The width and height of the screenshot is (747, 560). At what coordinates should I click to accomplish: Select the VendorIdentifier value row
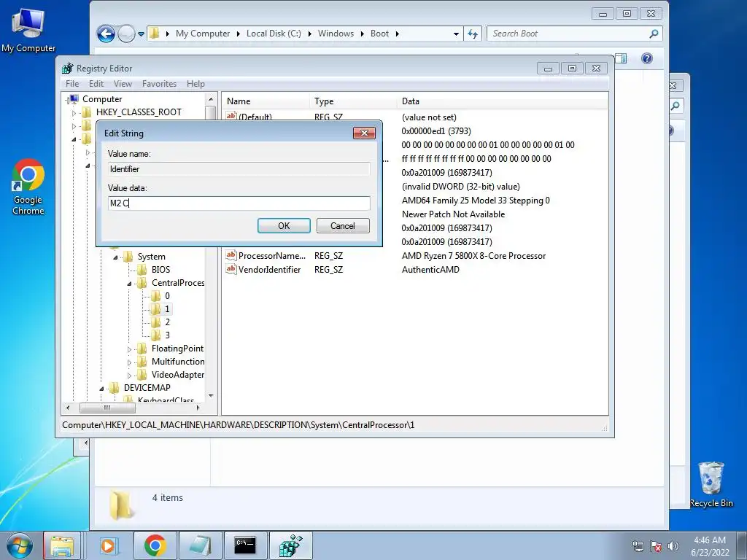[414, 270]
